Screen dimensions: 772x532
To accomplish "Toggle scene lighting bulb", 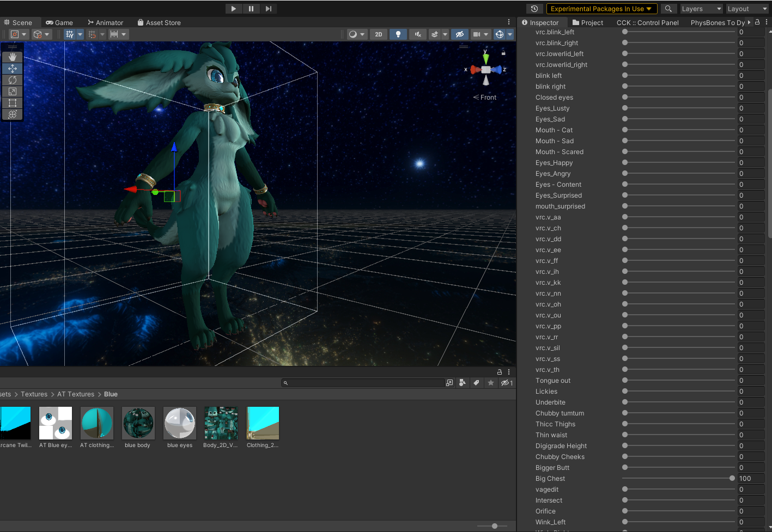I will 398,34.
